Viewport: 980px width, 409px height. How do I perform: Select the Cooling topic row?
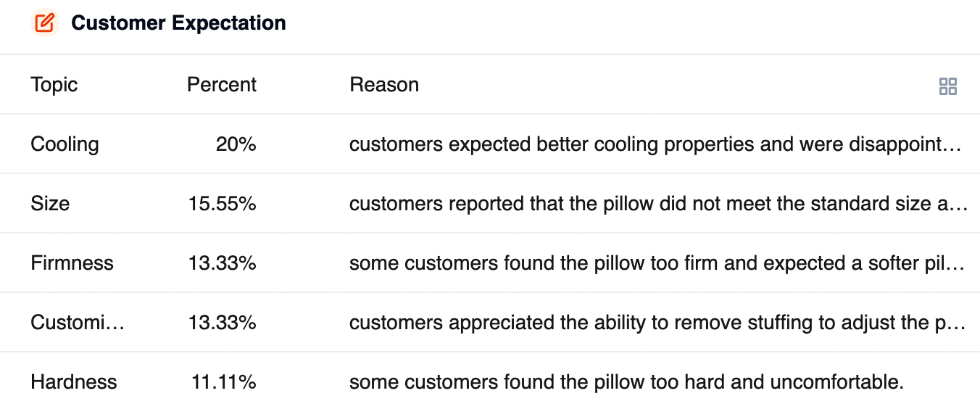490,144
